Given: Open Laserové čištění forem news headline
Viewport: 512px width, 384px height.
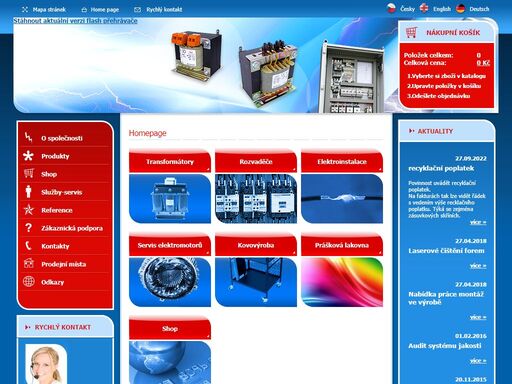Looking at the screenshot, I should (446, 251).
